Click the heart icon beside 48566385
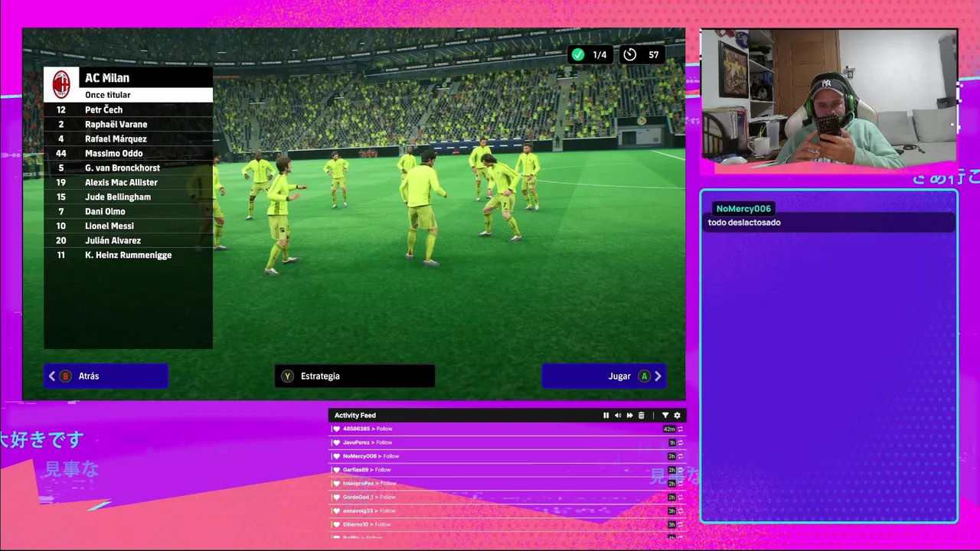This screenshot has width=980, height=551. tap(336, 429)
